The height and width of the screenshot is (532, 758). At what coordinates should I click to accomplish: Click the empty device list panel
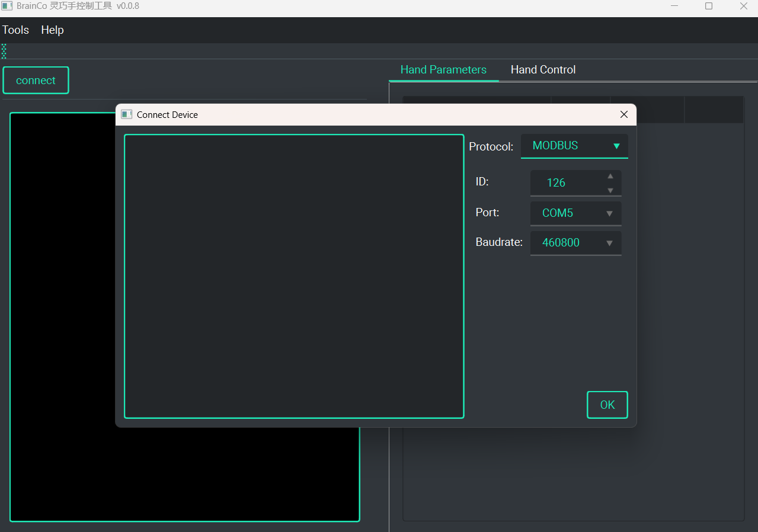pyautogui.click(x=294, y=276)
